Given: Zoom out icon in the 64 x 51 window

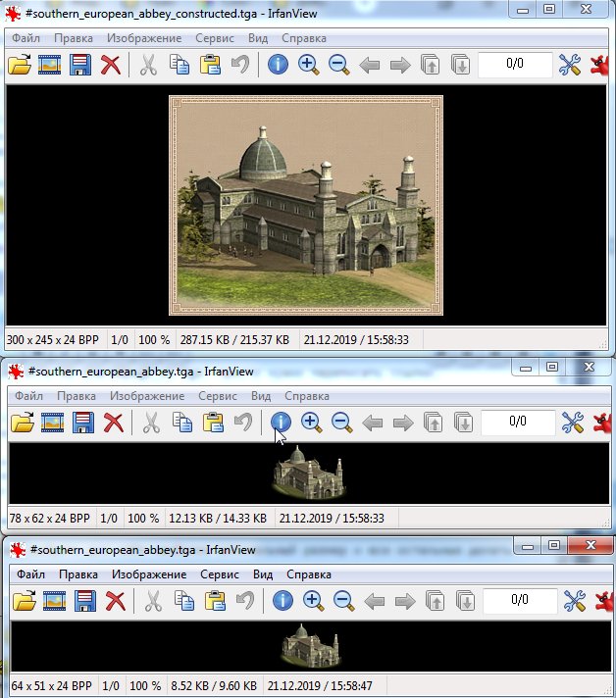Looking at the screenshot, I should coord(344,601).
